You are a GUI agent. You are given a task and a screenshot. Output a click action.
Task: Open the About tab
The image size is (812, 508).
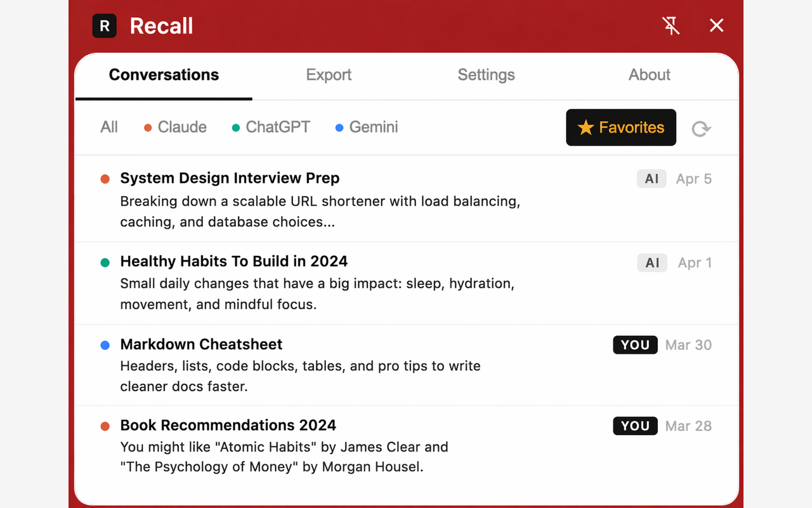650,75
